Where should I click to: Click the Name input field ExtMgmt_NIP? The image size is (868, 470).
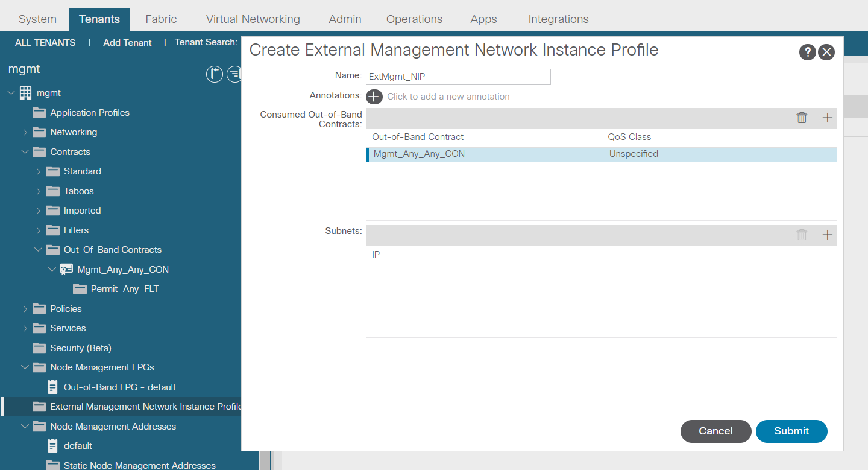pyautogui.click(x=458, y=77)
